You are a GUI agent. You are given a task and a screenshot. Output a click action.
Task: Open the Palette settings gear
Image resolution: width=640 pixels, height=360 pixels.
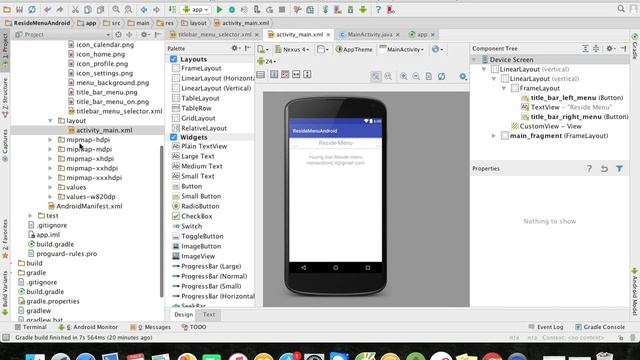[x=235, y=48]
